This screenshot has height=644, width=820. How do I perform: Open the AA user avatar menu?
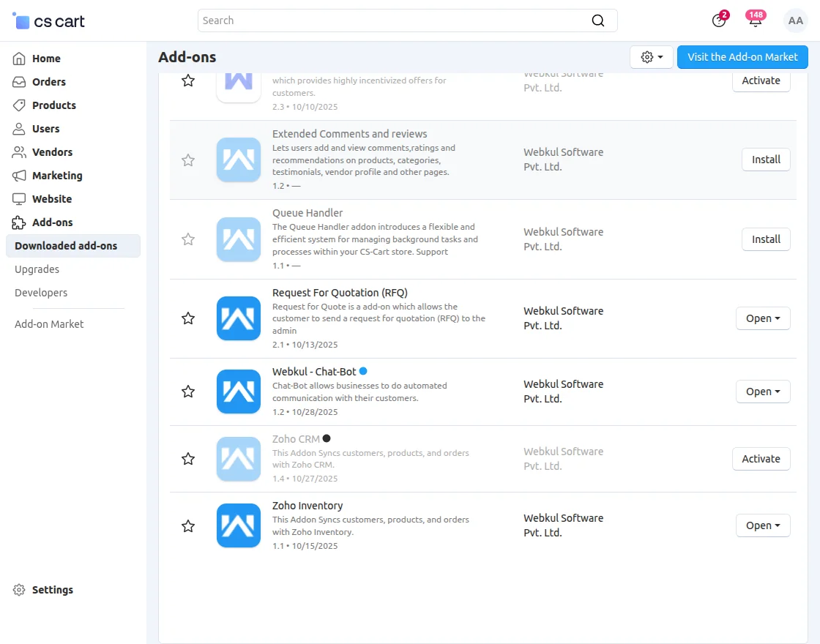tap(795, 20)
